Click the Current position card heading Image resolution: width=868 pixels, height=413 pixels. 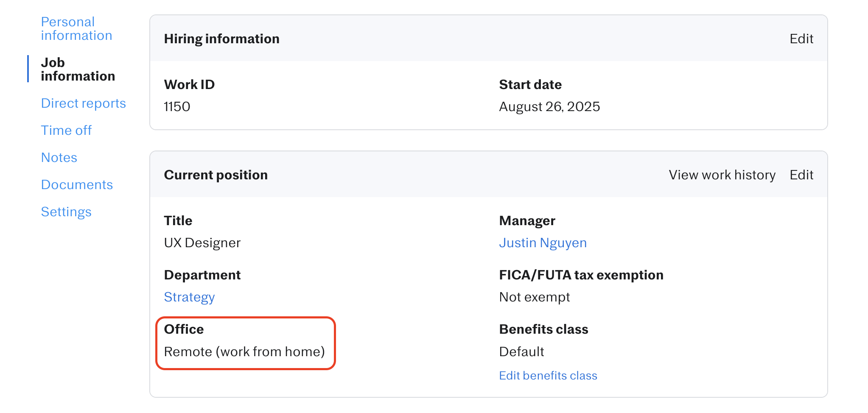pyautogui.click(x=216, y=175)
